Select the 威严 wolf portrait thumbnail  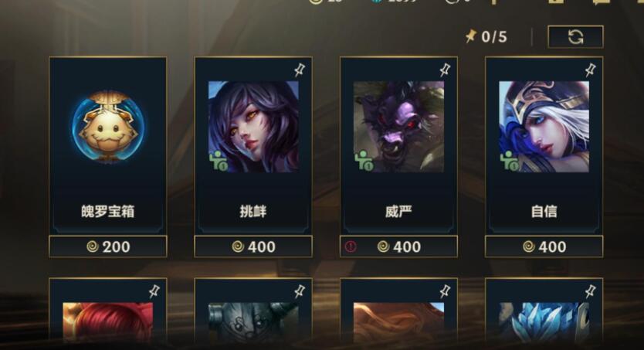398,127
